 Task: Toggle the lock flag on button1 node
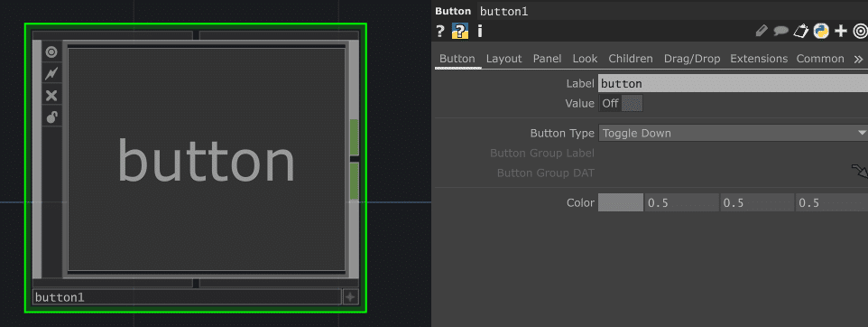pos(51,117)
